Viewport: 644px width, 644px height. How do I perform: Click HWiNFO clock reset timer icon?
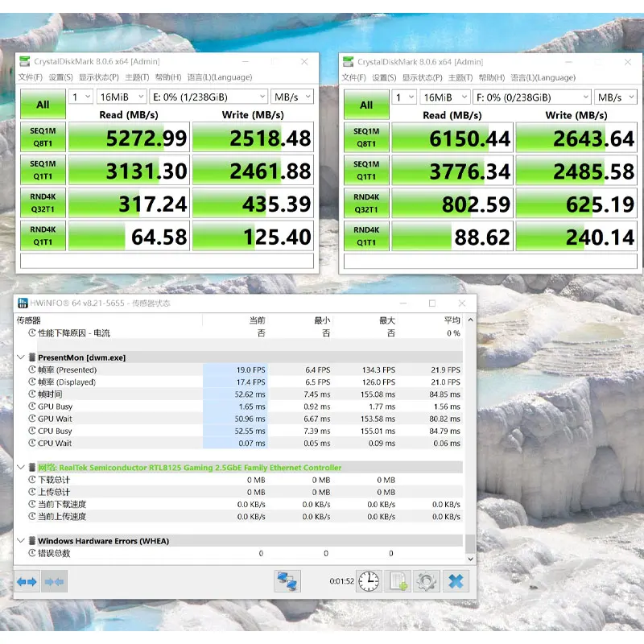click(369, 581)
